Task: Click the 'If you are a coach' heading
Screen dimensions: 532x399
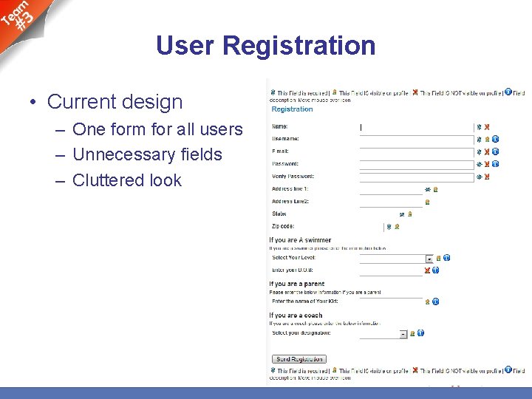Action: (x=296, y=316)
